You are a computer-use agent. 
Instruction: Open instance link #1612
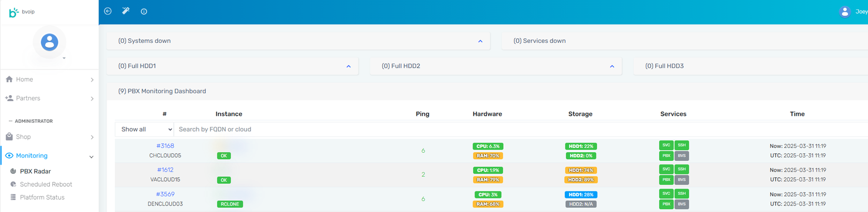[x=165, y=170]
